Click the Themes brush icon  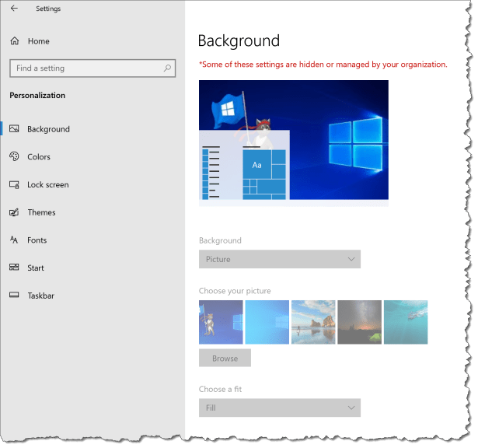tap(14, 212)
